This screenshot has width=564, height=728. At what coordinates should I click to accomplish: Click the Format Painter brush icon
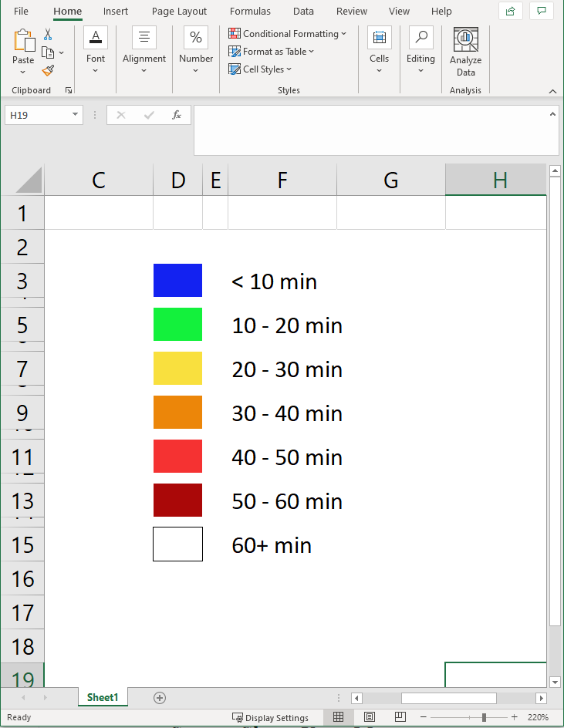tap(48, 70)
